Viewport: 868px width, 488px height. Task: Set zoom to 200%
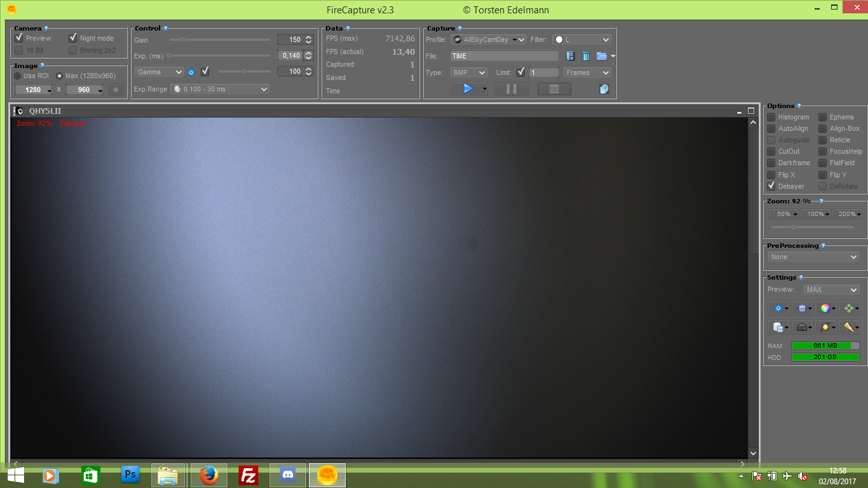(x=847, y=214)
